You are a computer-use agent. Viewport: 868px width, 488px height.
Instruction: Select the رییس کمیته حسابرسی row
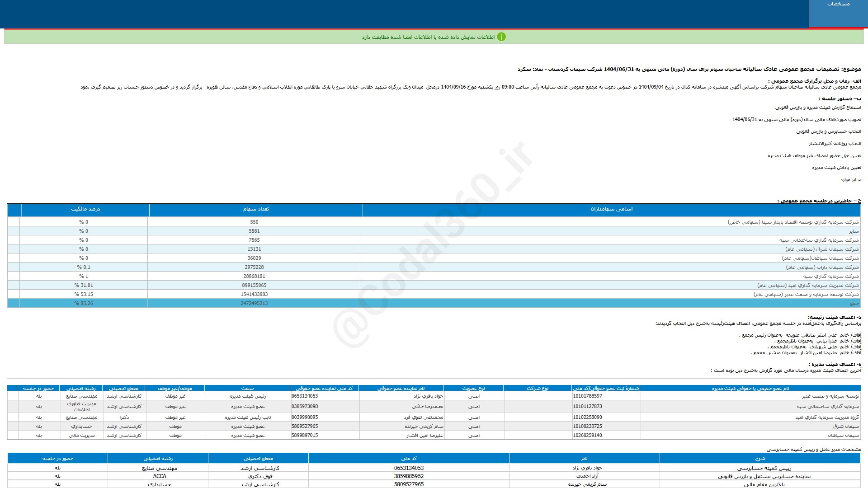764,469
